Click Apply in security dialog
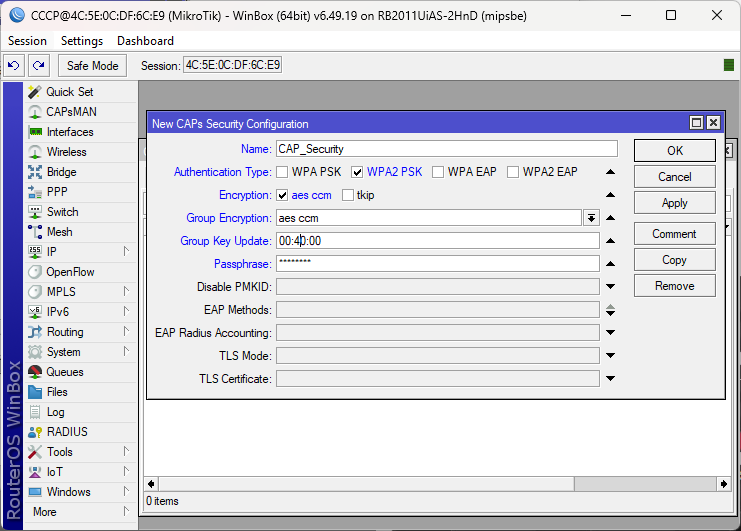 pos(674,203)
